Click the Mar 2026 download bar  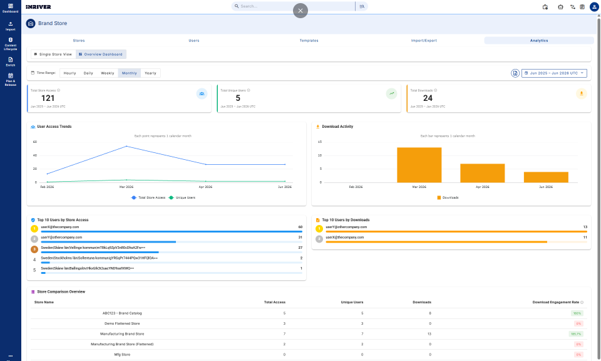pyautogui.click(x=419, y=165)
